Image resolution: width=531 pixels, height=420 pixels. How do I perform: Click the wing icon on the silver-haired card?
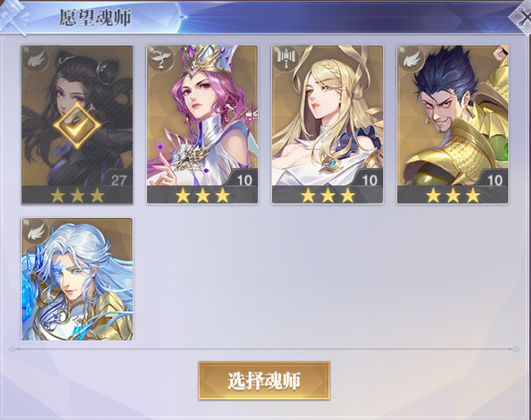point(36,231)
